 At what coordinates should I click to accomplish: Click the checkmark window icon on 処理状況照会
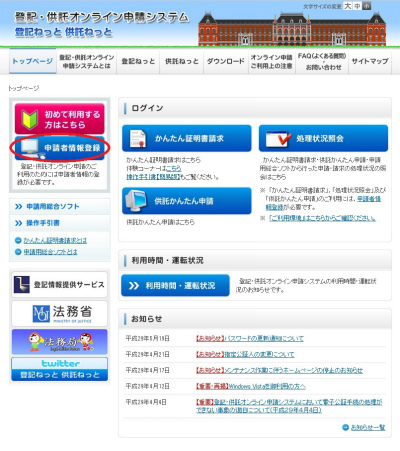pos(278,139)
